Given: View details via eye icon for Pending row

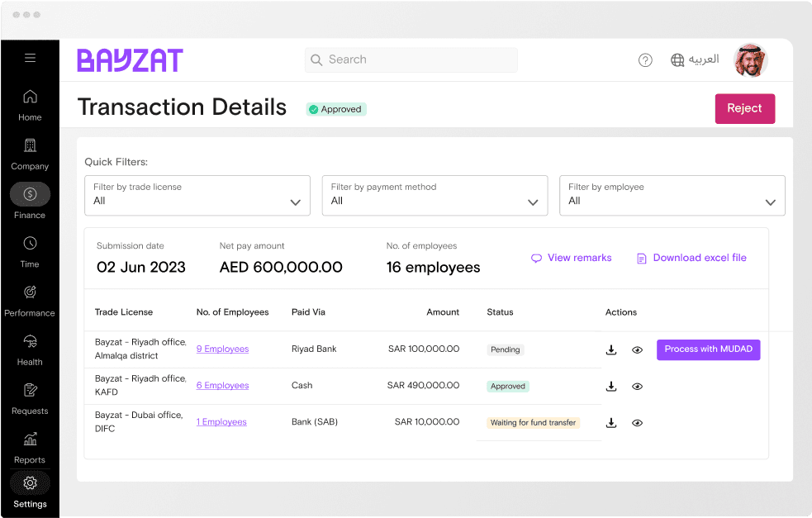Looking at the screenshot, I should click(637, 349).
